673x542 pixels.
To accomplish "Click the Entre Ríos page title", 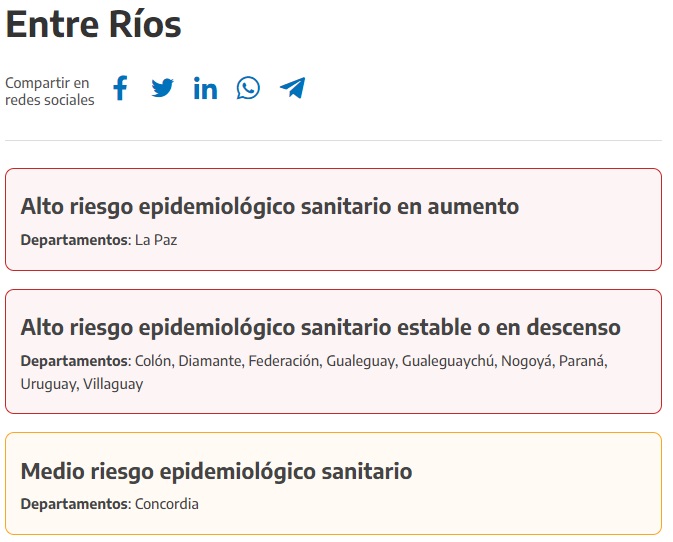I will [x=94, y=25].
